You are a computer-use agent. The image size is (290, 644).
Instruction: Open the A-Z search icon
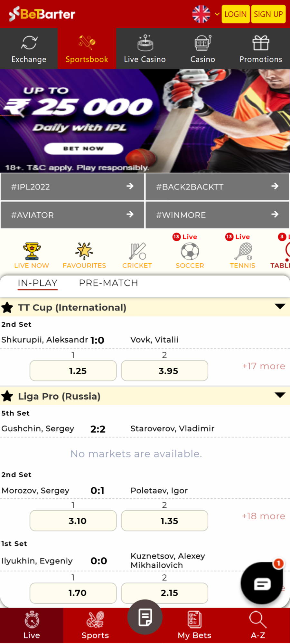click(x=257, y=620)
